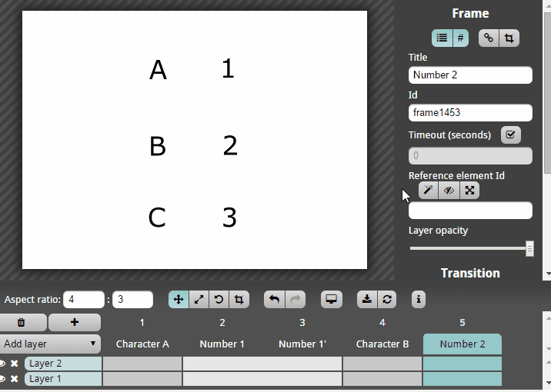The height and width of the screenshot is (392, 551).
Task: Select the move tool in the toolbar
Action: (179, 299)
